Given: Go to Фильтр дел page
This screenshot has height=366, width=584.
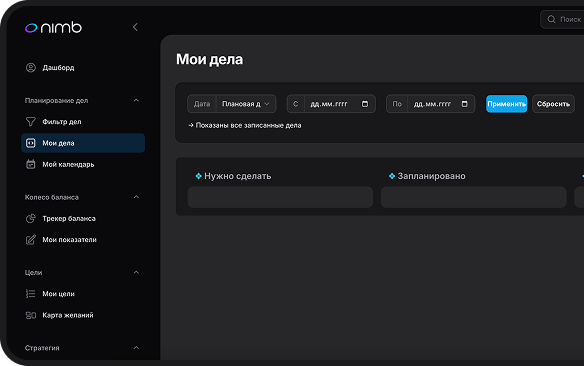Looking at the screenshot, I should [x=62, y=122].
